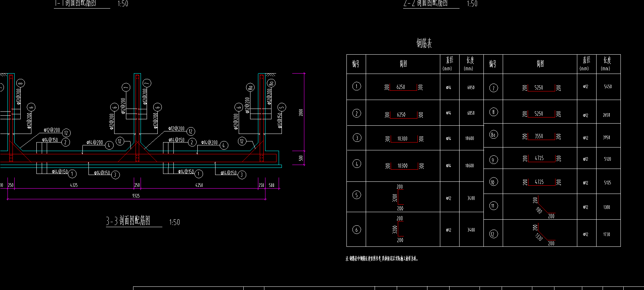Click the right 长度 (mm) column header
This screenshot has width=644, height=290.
(607, 63)
